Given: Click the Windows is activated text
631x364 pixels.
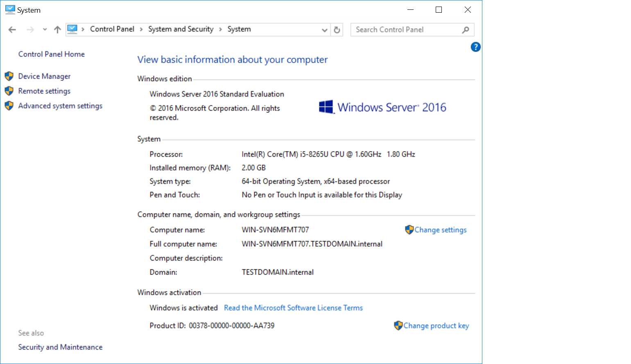Looking at the screenshot, I should coord(183,308).
